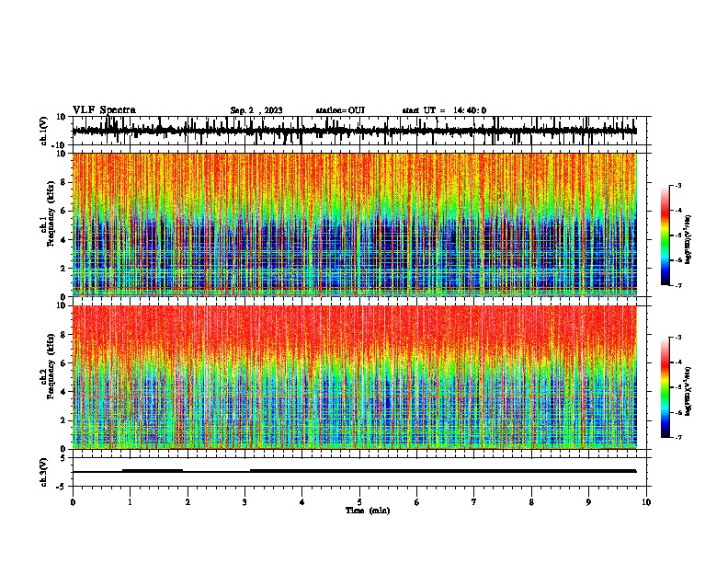The width and height of the screenshot is (728, 563).
Task: Click the 'Time (min)' axis label
Action: [x=368, y=511]
